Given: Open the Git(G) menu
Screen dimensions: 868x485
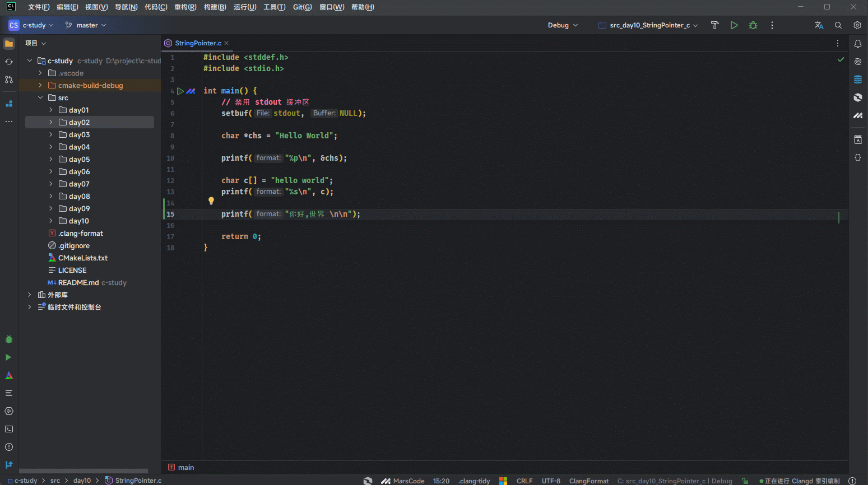Looking at the screenshot, I should (302, 7).
